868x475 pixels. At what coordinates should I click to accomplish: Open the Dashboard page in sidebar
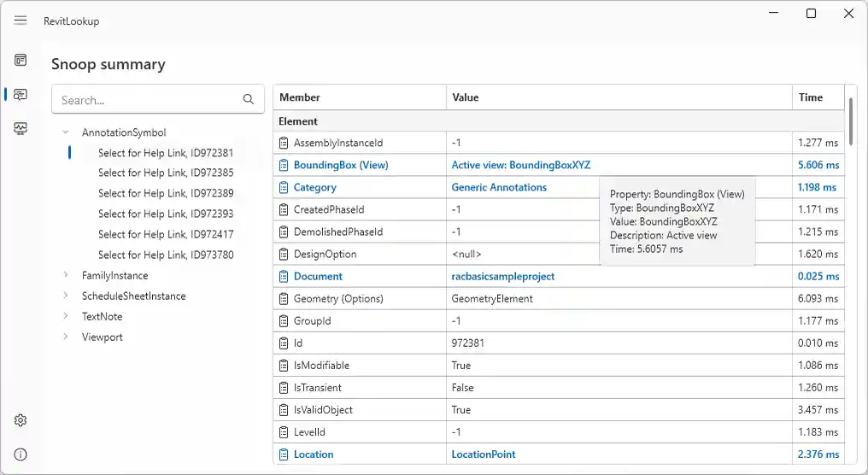(x=21, y=60)
